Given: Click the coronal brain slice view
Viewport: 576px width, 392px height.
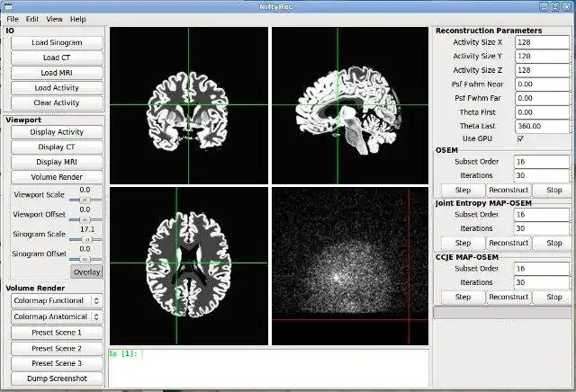Looking at the screenshot, I should click(x=189, y=105).
